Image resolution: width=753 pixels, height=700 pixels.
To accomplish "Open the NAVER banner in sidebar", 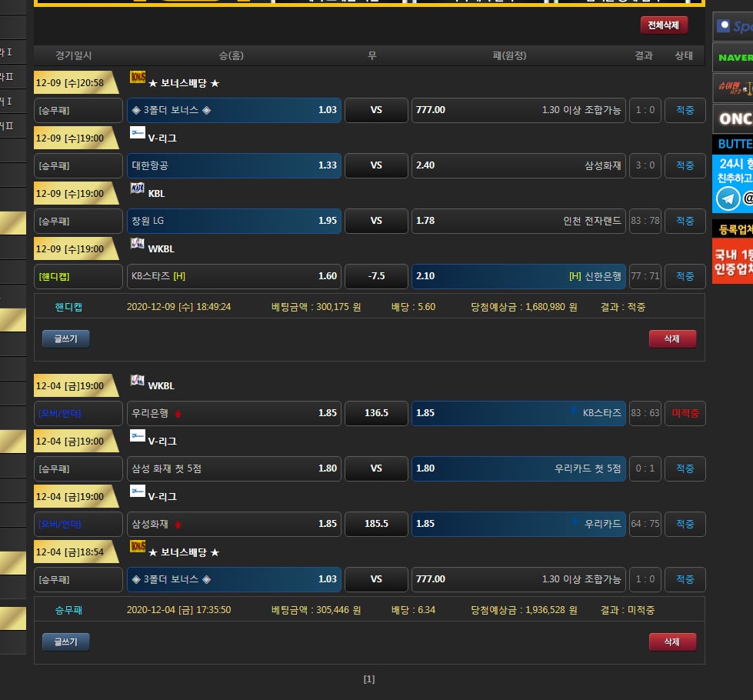I will [x=732, y=58].
